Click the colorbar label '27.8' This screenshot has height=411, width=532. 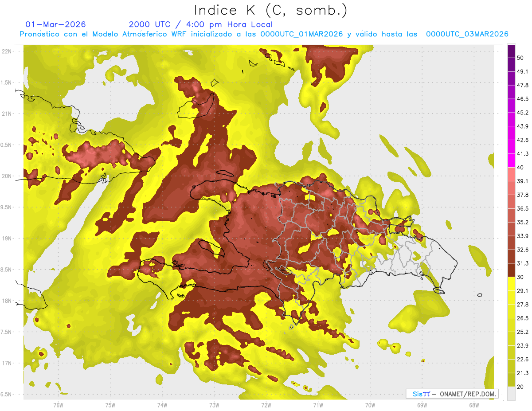523,305
